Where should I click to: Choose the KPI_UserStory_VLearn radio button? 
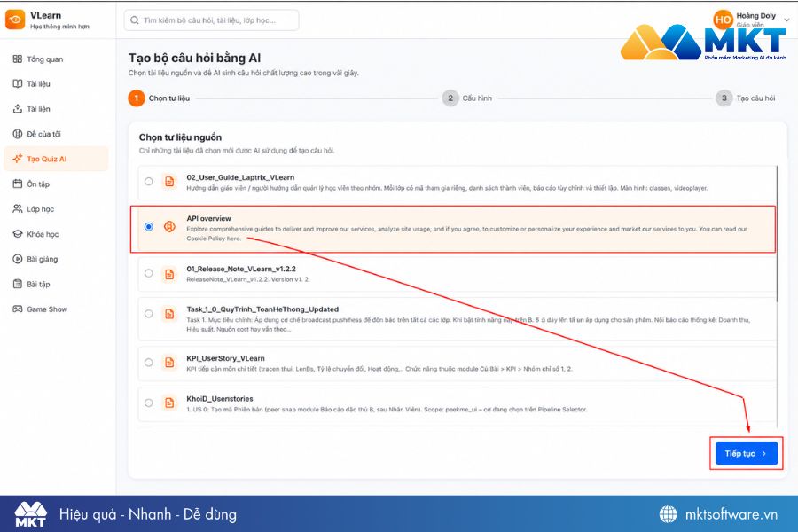click(x=149, y=363)
